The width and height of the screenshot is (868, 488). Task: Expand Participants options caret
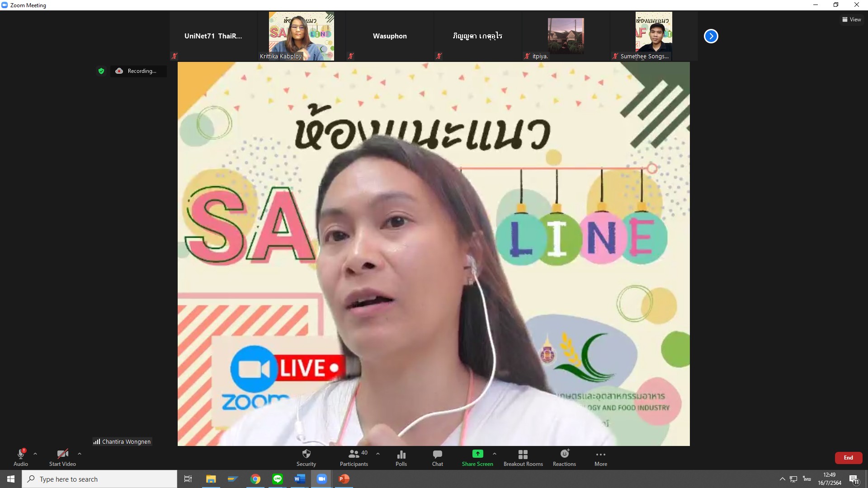[378, 454]
